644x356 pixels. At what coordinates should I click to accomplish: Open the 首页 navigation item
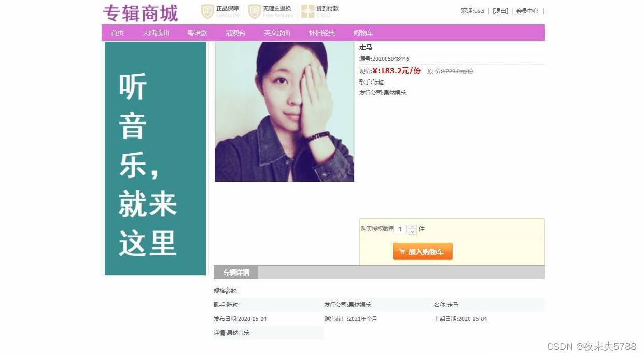117,33
